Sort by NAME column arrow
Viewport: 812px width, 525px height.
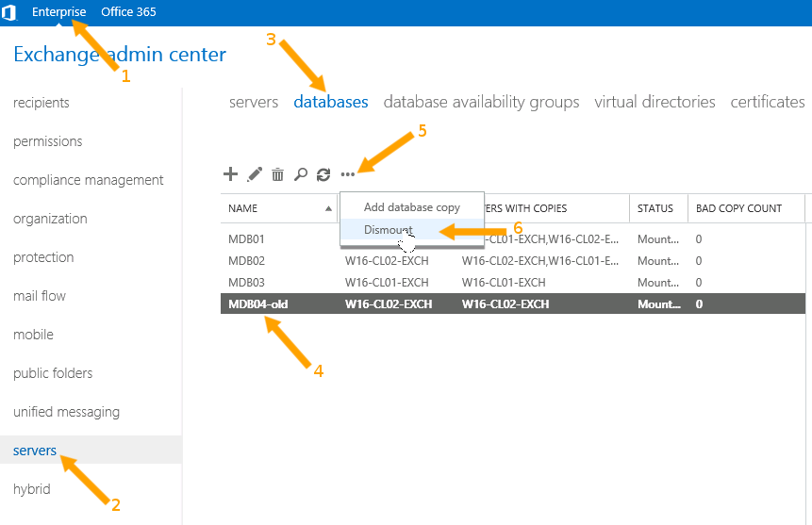(328, 208)
